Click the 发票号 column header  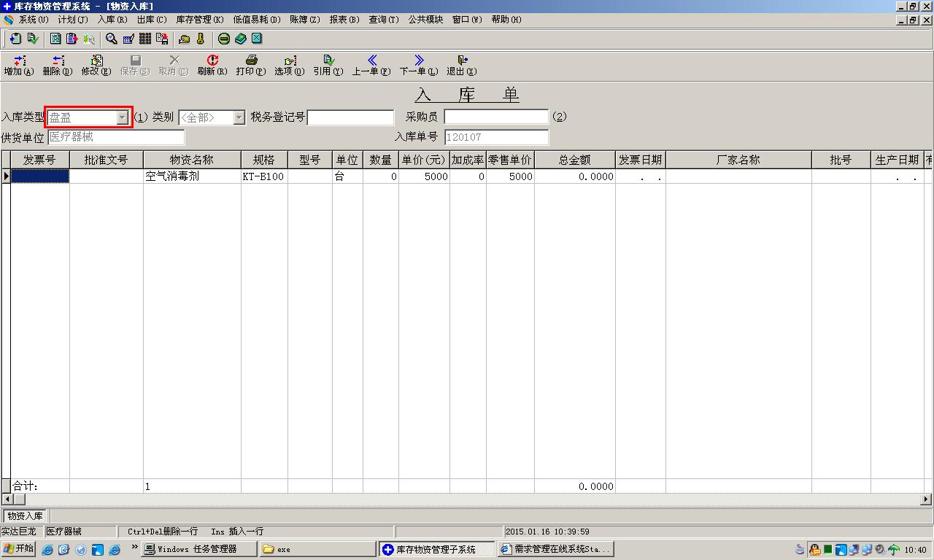(40, 160)
